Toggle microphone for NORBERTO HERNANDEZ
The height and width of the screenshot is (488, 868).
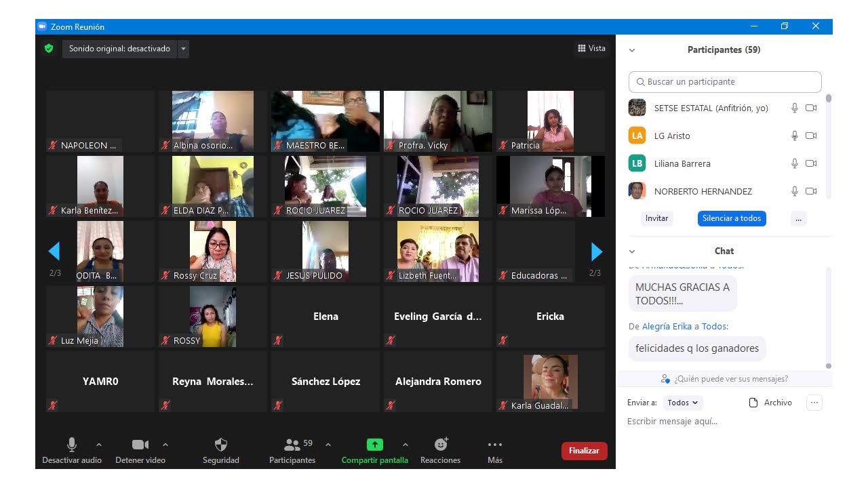point(795,191)
